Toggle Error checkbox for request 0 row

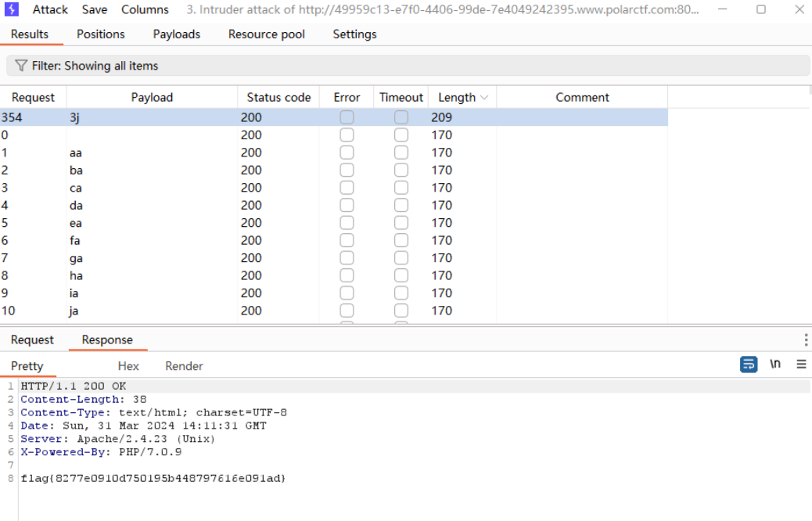(x=347, y=135)
